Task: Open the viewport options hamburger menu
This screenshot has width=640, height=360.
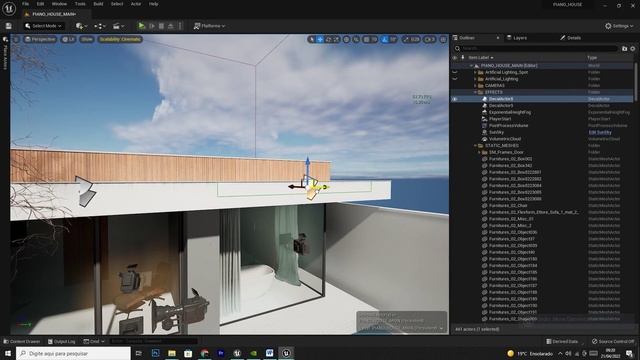Action: click(x=16, y=40)
